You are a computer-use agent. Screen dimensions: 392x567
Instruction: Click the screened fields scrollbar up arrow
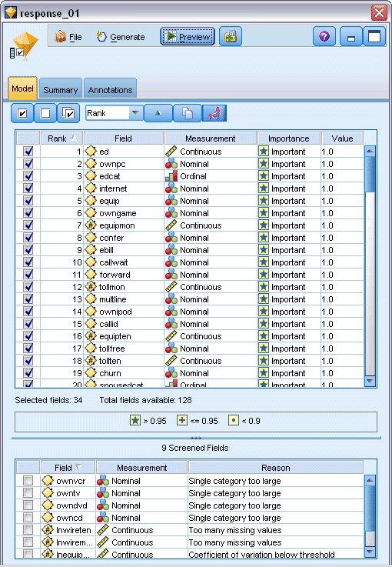click(x=370, y=480)
